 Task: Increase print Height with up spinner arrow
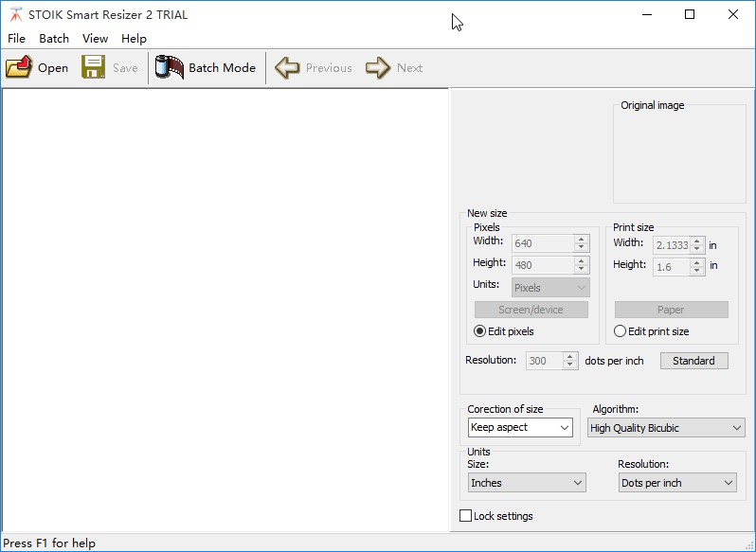[697, 263]
